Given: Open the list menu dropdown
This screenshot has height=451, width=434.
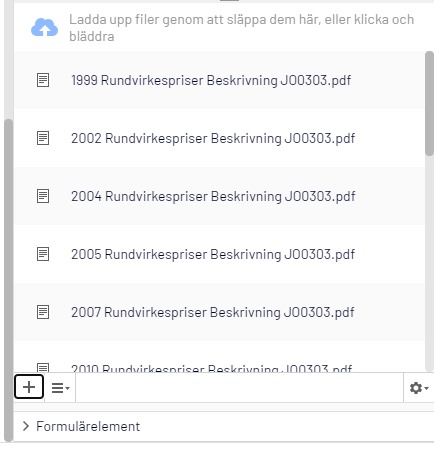Looking at the screenshot, I should point(60,388).
